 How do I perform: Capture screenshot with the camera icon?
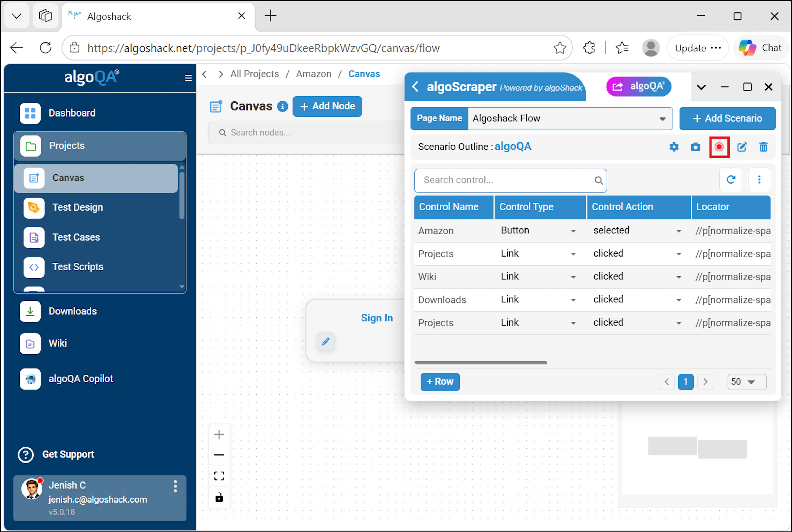point(695,147)
